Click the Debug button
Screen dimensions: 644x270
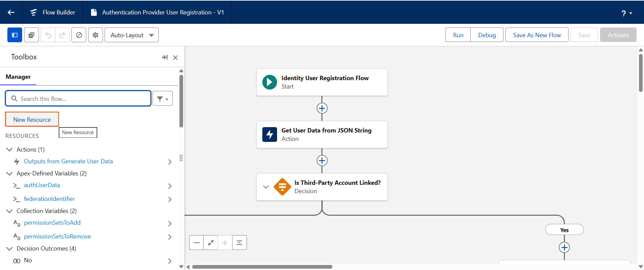coord(487,35)
